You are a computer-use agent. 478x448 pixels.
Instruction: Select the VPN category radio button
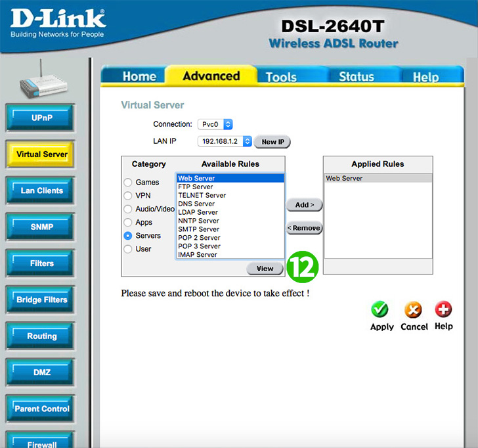(128, 196)
